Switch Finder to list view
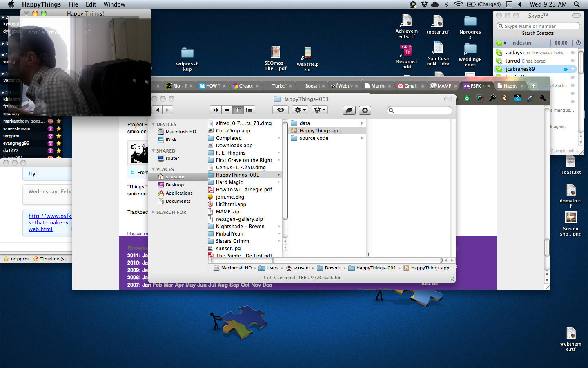588x368 pixels. [227, 110]
